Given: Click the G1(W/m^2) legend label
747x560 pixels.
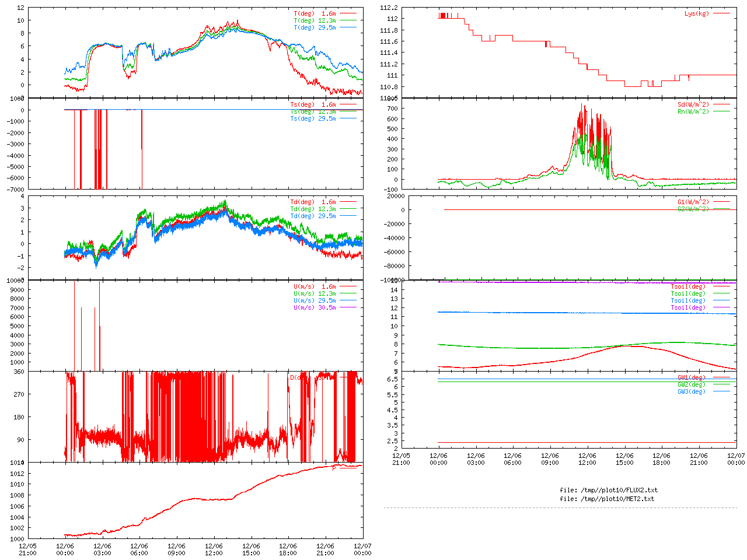Looking at the screenshot, I should (693, 202).
